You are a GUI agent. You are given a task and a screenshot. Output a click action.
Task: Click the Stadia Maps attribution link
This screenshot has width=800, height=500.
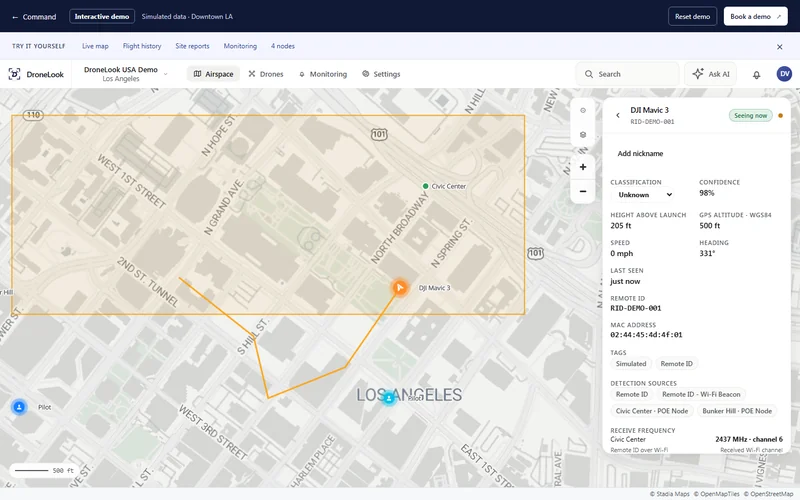coord(669,494)
